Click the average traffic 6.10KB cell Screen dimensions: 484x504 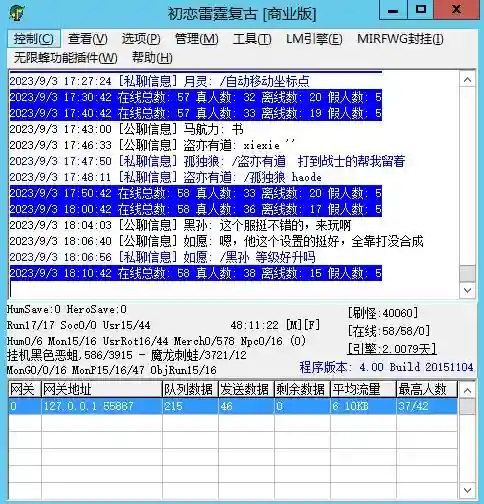363,406
